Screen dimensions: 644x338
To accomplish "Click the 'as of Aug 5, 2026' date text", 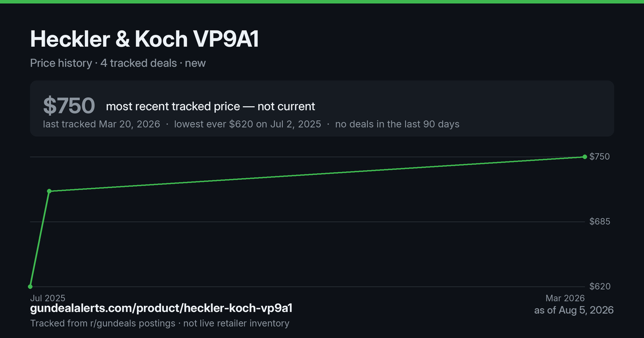I will point(574,310).
